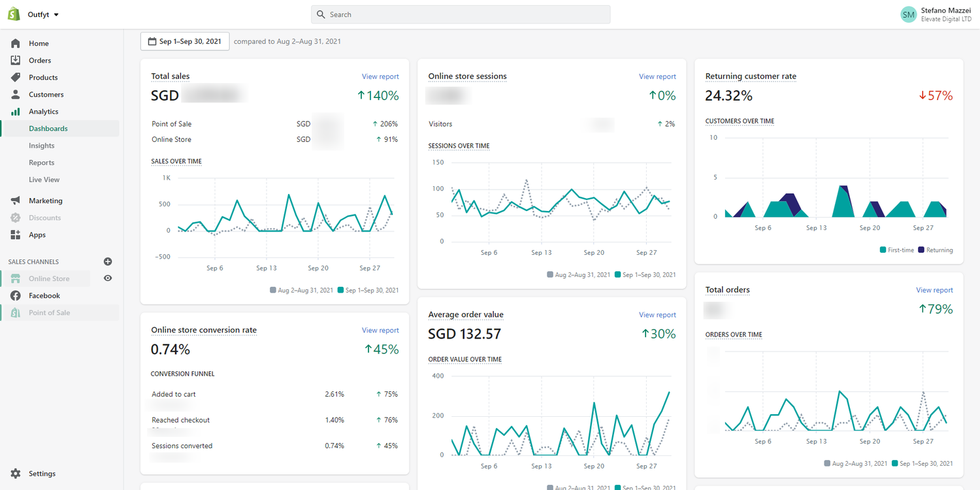Click the Visitors row in sessions card

[551, 124]
